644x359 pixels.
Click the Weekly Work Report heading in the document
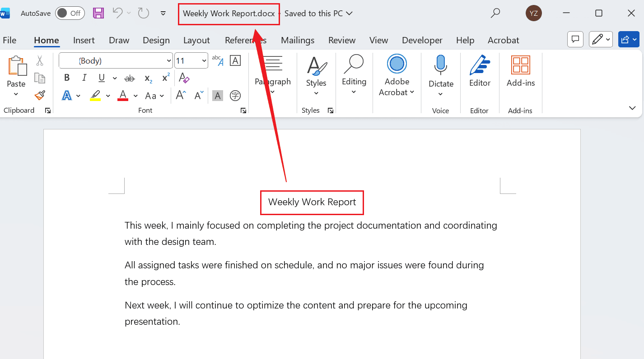click(312, 202)
